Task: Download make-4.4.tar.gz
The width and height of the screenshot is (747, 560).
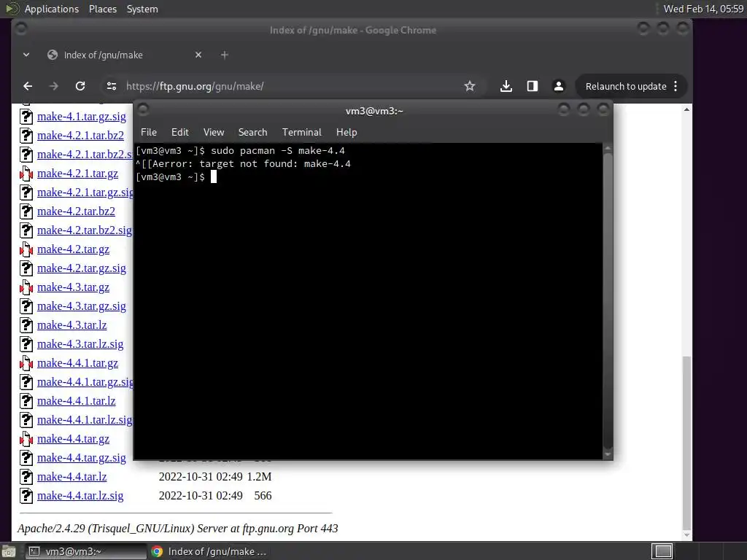Action: [74, 439]
